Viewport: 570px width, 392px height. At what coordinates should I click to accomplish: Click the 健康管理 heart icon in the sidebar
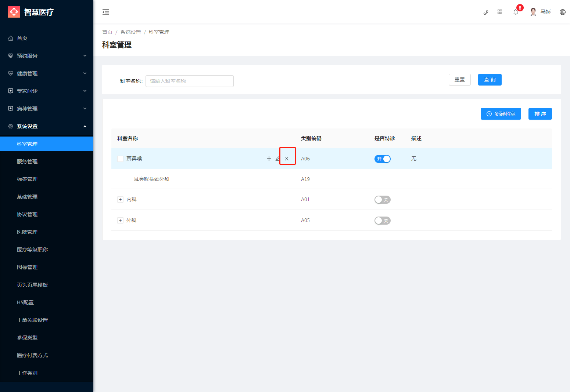(11, 73)
